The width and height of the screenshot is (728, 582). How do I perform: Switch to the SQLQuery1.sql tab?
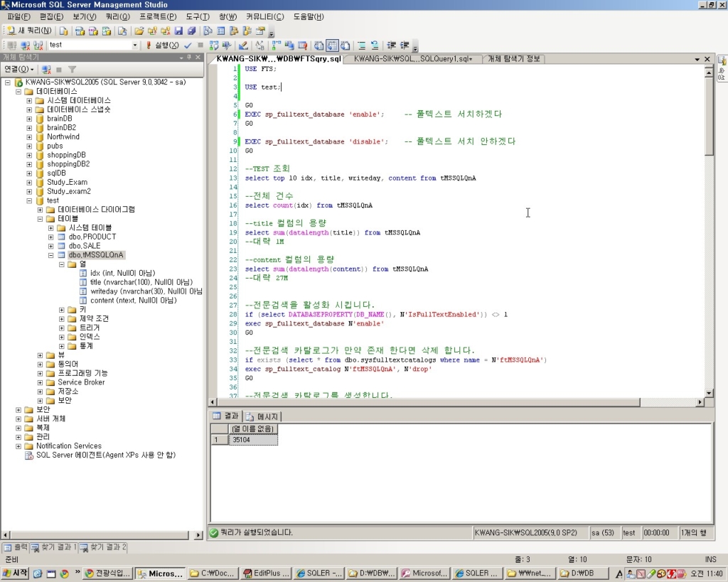(x=413, y=59)
